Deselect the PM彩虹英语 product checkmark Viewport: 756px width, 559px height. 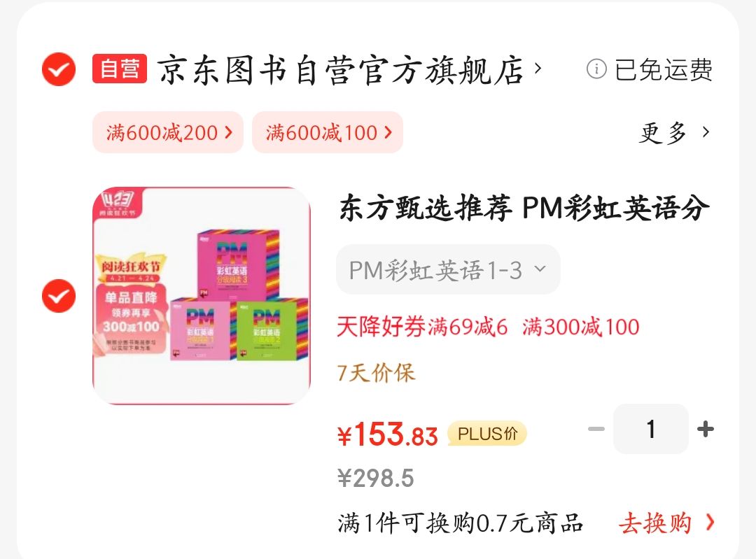click(59, 296)
